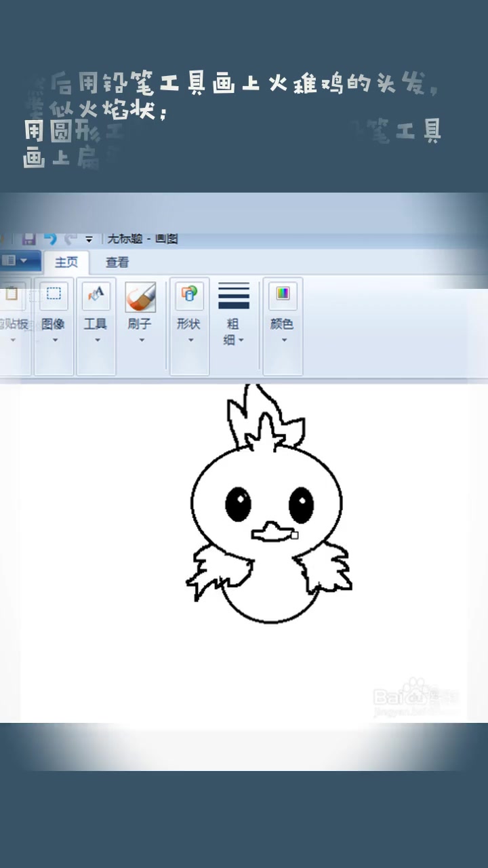Click the 工具 (Tools) icon
488x868 pixels.
coord(96,294)
